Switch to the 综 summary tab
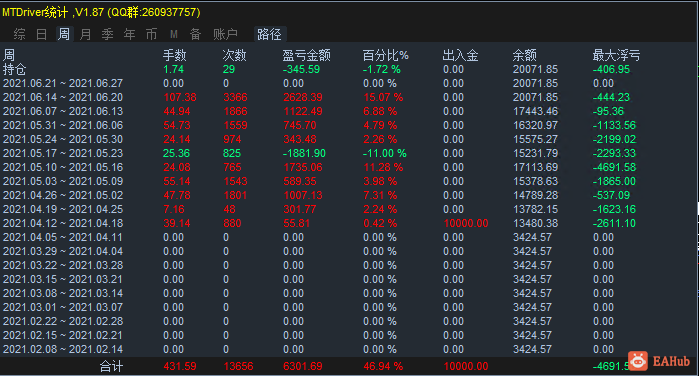Image resolution: width=699 pixels, height=376 pixels. pos(20,34)
